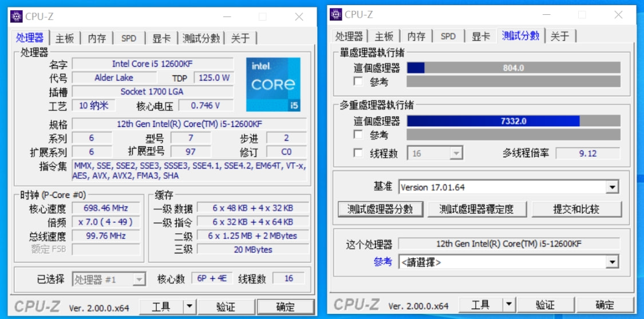
Task: Close the left CPU-Z window
Action: [299, 17]
